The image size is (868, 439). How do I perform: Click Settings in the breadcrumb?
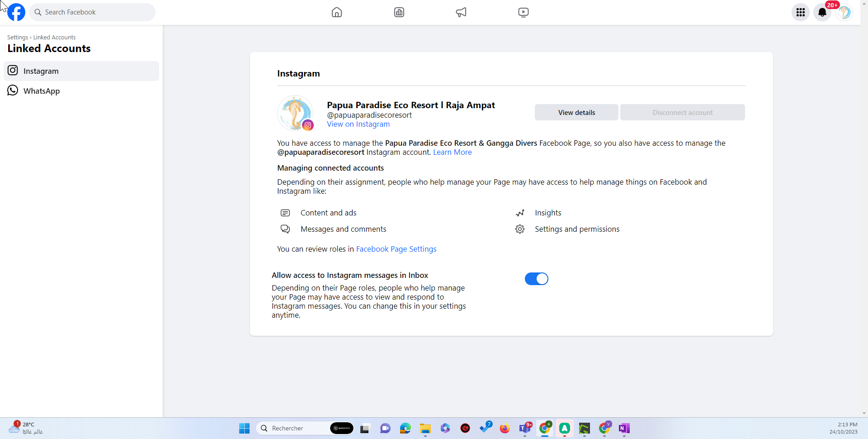[x=18, y=38]
